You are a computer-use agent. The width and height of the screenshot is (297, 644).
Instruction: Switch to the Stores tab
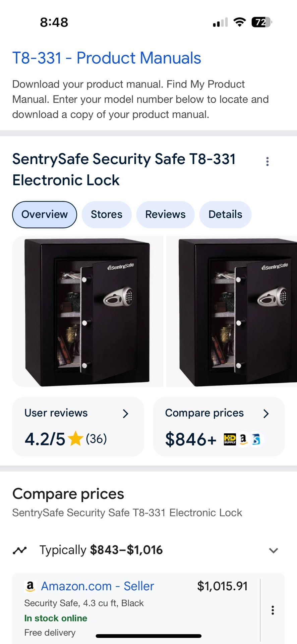[x=107, y=214]
